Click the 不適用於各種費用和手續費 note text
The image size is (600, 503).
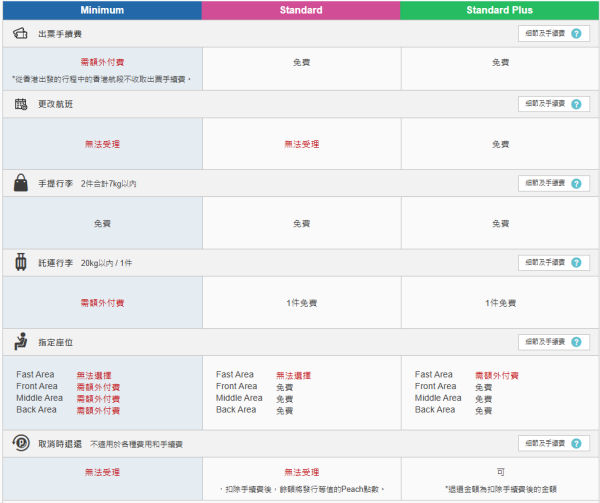tap(136, 444)
